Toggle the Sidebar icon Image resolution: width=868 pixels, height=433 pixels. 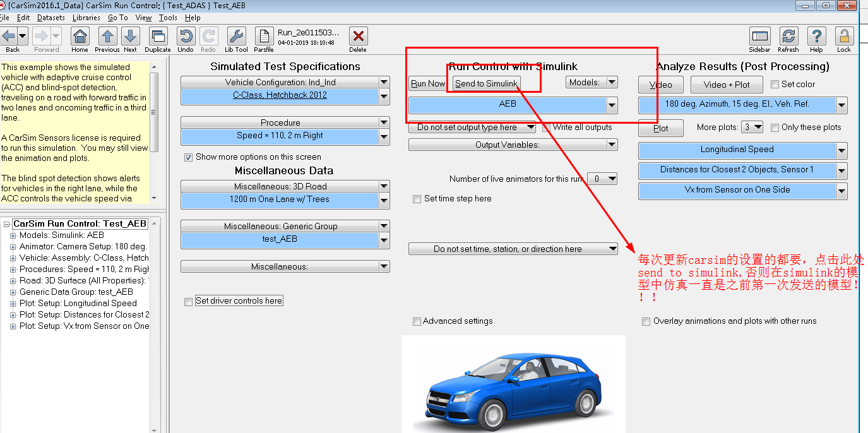(759, 36)
